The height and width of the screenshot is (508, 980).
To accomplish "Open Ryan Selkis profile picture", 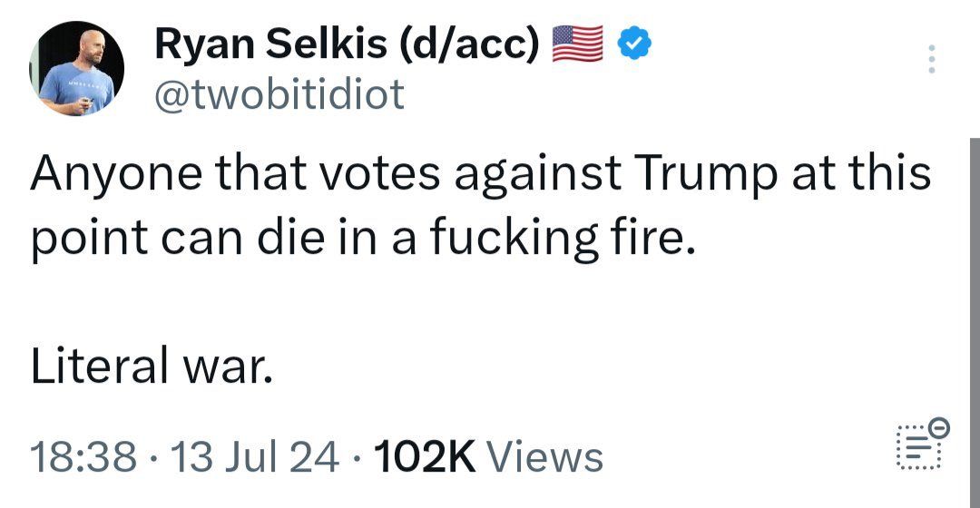I will (x=77, y=69).
